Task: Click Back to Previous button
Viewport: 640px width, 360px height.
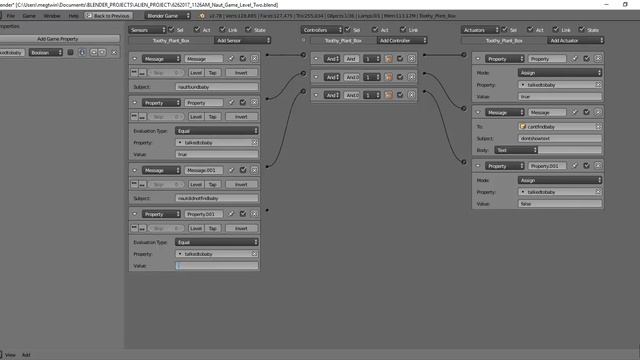Action: [x=109, y=16]
